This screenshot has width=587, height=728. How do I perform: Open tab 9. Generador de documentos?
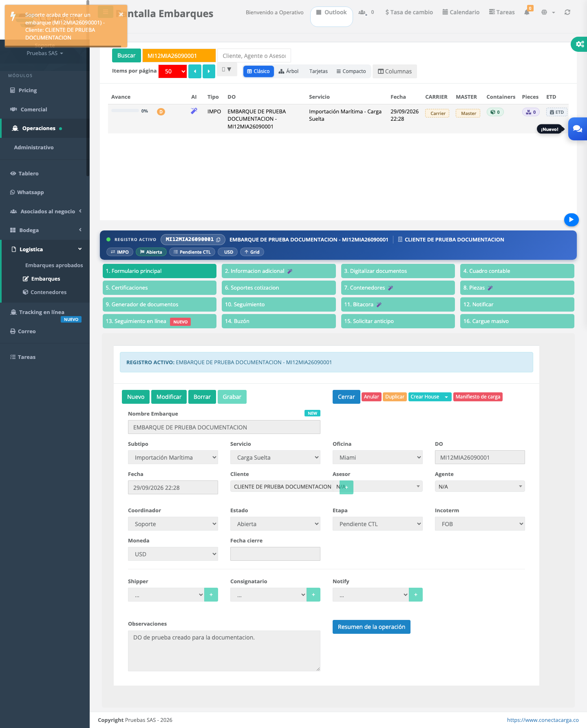point(159,305)
